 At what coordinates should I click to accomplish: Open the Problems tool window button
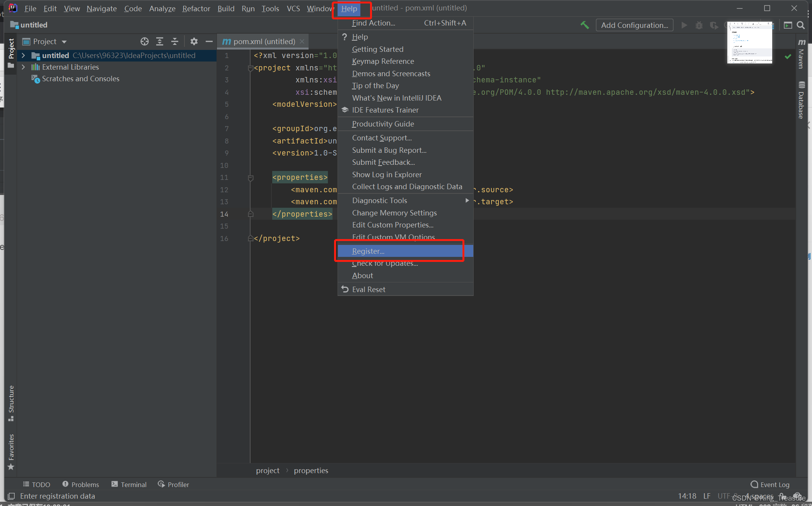click(x=80, y=484)
